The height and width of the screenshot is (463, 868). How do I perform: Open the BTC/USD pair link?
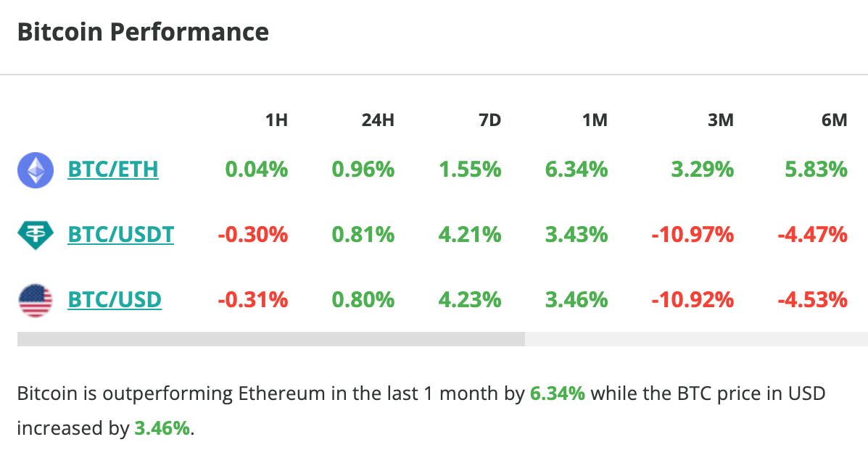[x=115, y=299]
